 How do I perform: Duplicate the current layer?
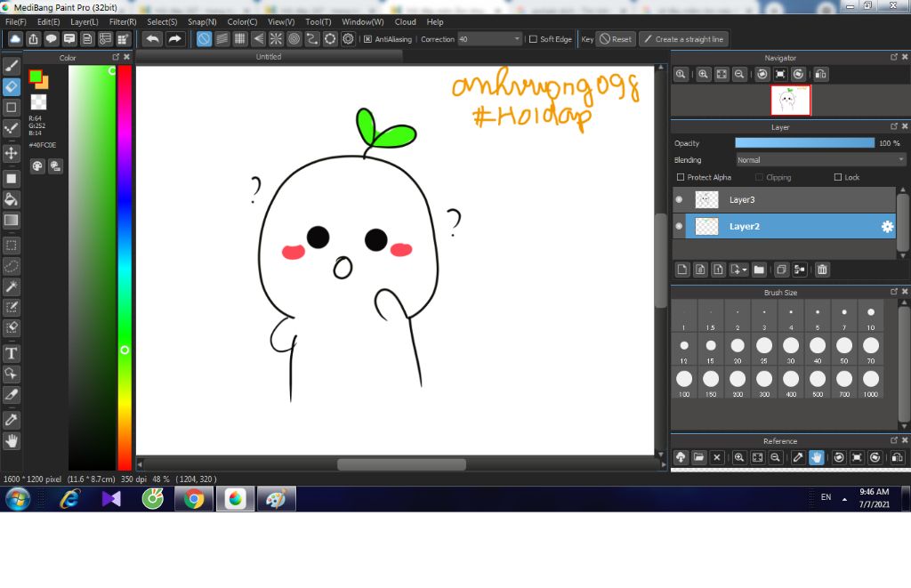click(781, 270)
